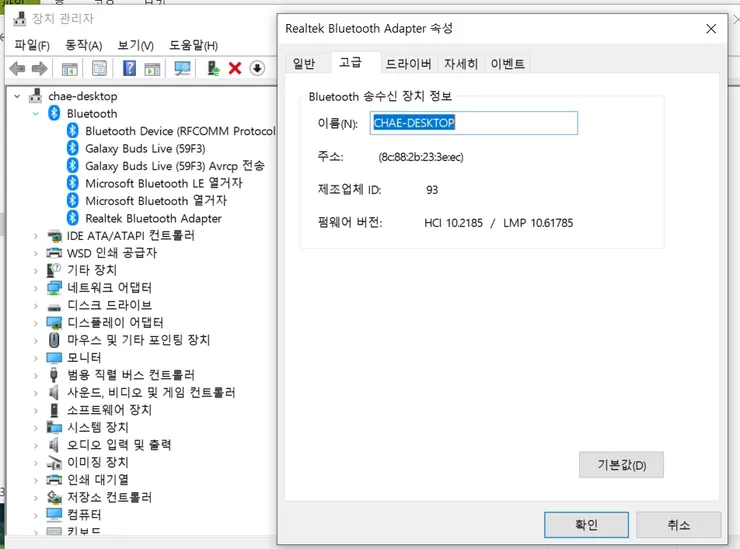Expand IDE ATA/ATAPI 컨트롤러 node
The height and width of the screenshot is (549, 740).
click(35, 236)
